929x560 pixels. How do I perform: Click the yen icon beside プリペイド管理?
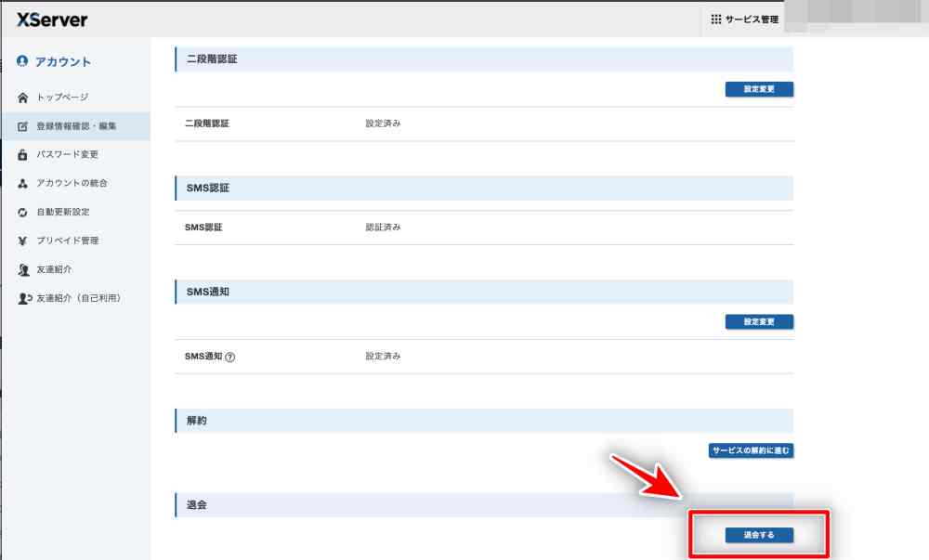tap(23, 241)
